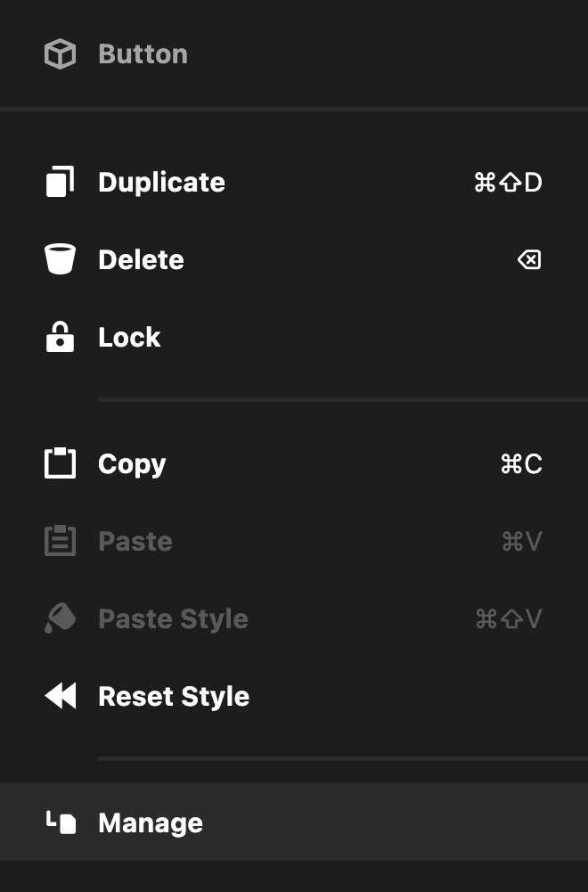588x892 pixels.
Task: Click the rewind icon beside Reset Style
Action: (x=59, y=696)
